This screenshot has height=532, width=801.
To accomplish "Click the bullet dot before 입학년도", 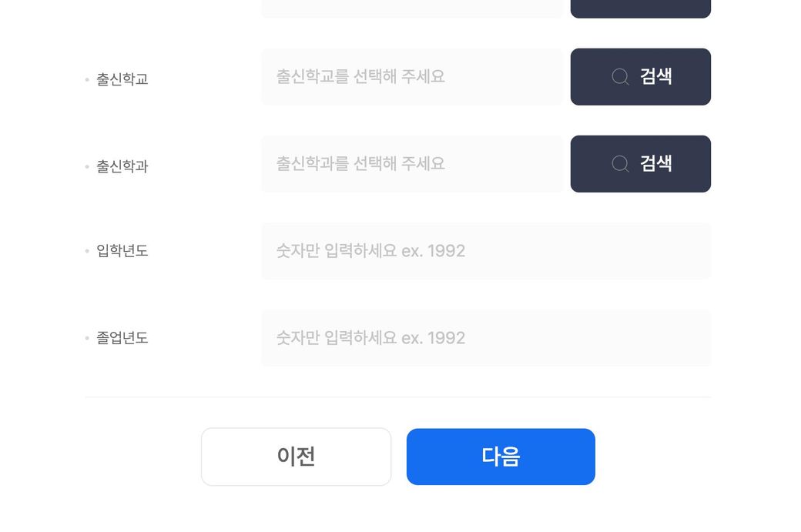I will click(87, 251).
